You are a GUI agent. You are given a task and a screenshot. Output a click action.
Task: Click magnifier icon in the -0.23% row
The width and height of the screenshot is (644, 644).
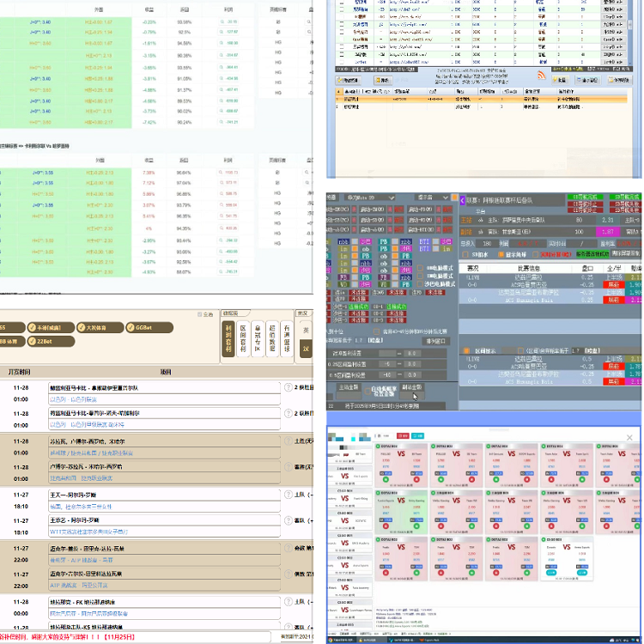(222, 21)
